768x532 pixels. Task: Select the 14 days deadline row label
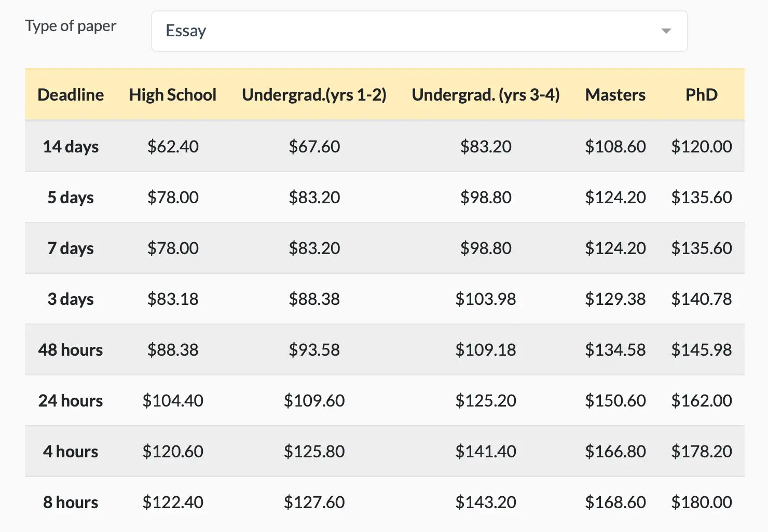pyautogui.click(x=71, y=146)
